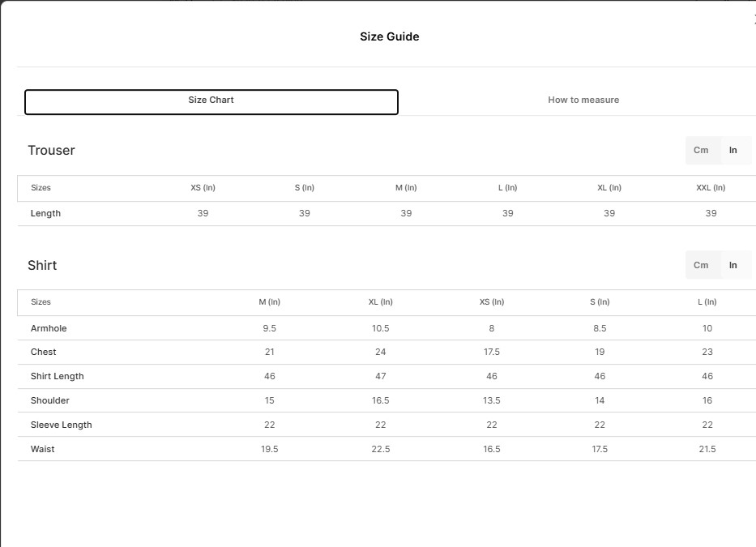
Task: Click the Size Guide title text
Action: point(389,36)
